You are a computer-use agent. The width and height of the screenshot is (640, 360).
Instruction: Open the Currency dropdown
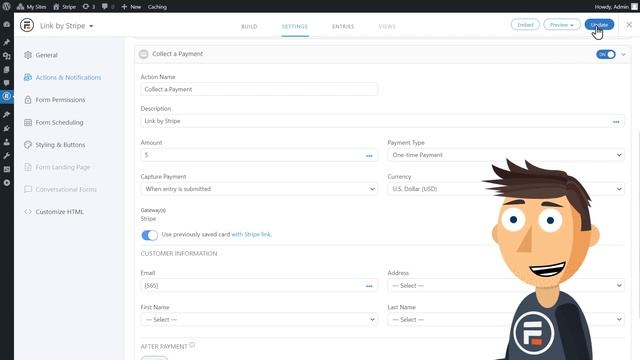click(x=506, y=189)
